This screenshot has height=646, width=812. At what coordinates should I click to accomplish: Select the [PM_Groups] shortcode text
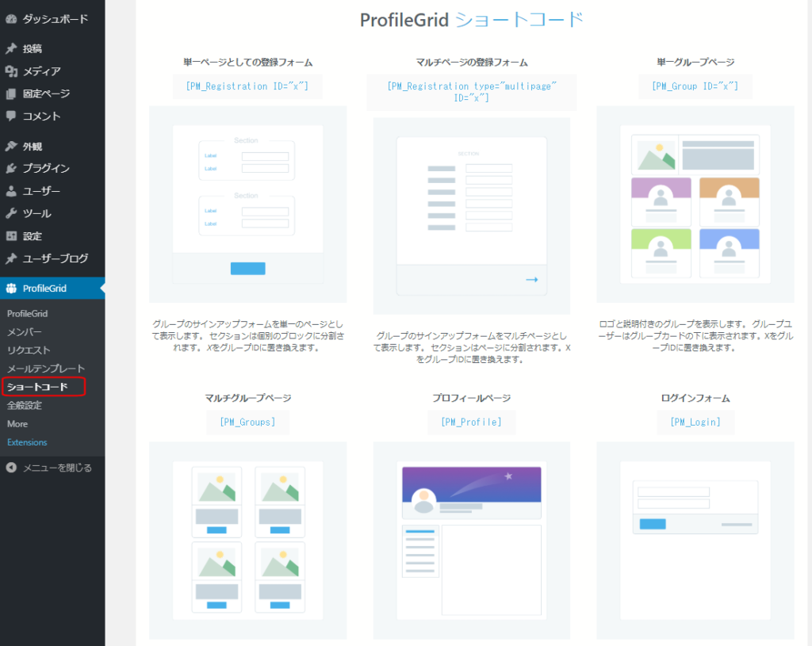click(247, 422)
